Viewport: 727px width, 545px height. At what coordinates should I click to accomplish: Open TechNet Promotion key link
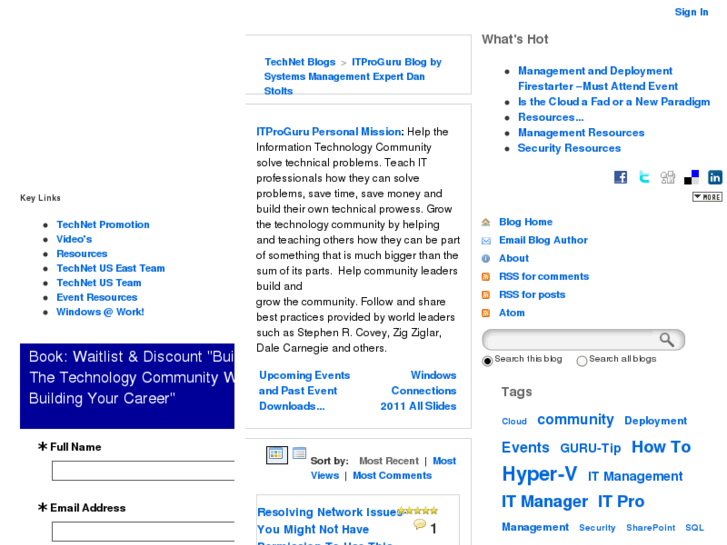(103, 224)
